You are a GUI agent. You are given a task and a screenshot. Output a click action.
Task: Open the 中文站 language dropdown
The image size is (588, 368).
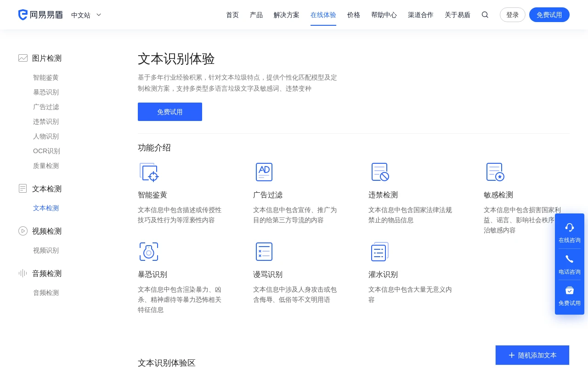(x=86, y=15)
